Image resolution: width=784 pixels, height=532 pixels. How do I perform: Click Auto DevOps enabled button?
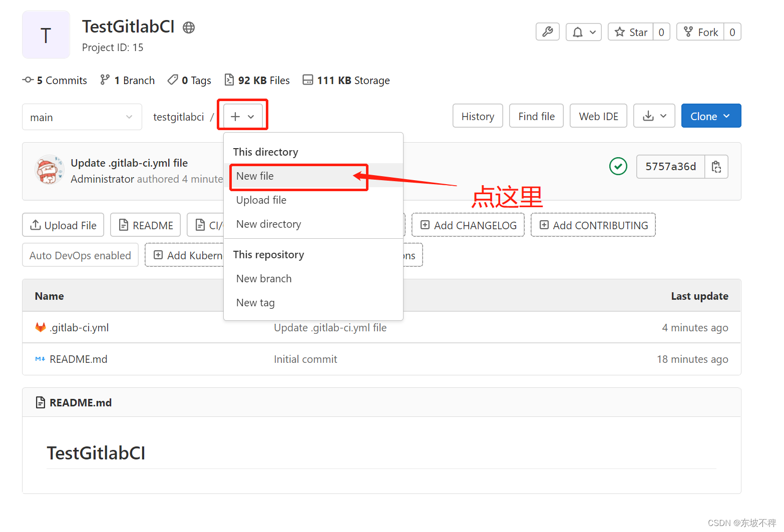coord(80,255)
